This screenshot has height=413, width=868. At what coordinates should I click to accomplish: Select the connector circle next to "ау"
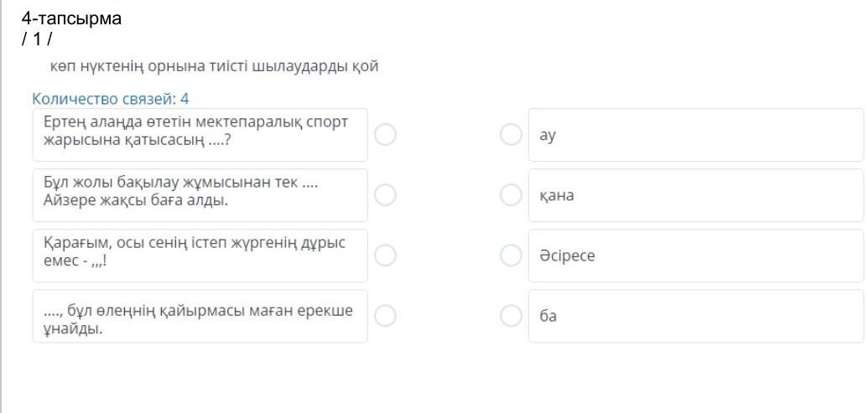pyautogui.click(x=511, y=135)
